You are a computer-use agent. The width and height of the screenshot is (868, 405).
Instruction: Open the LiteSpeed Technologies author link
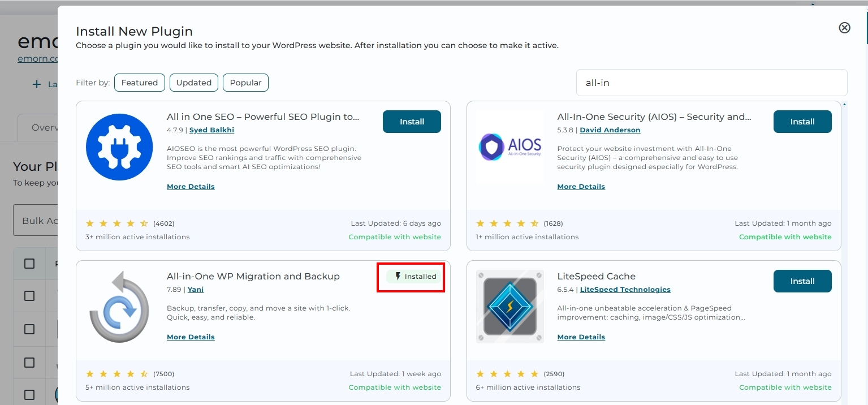pyautogui.click(x=625, y=290)
